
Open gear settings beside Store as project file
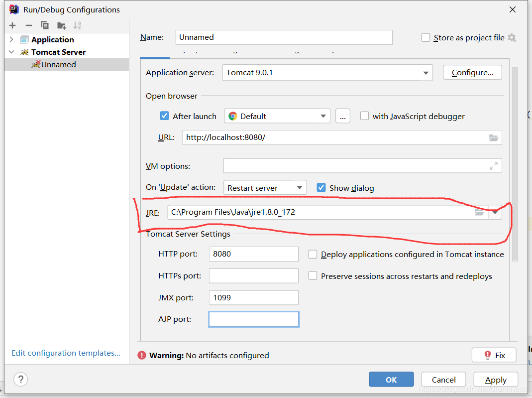coord(512,38)
